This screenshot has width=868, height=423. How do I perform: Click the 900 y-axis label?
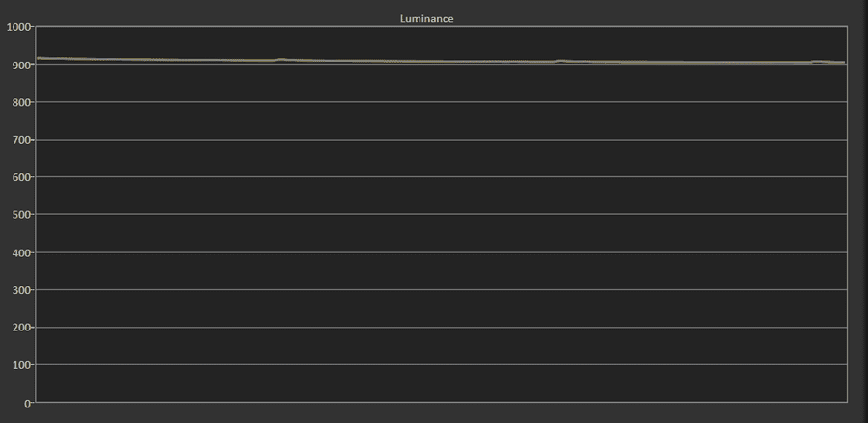(21, 65)
